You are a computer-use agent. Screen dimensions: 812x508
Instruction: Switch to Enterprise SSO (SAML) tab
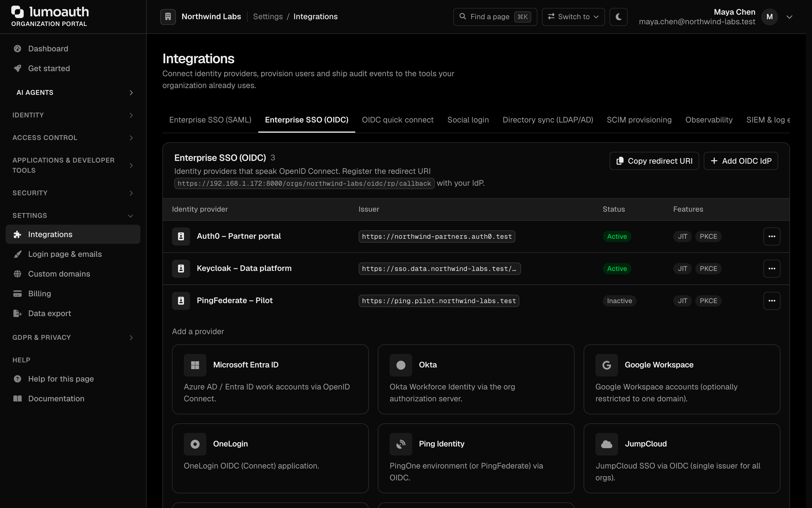[210, 120]
